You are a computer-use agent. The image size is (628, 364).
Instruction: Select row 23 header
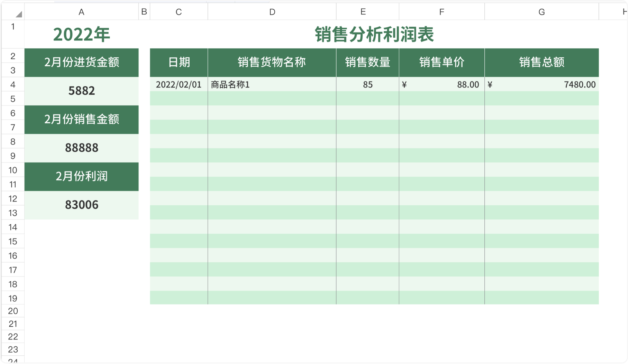point(13,349)
